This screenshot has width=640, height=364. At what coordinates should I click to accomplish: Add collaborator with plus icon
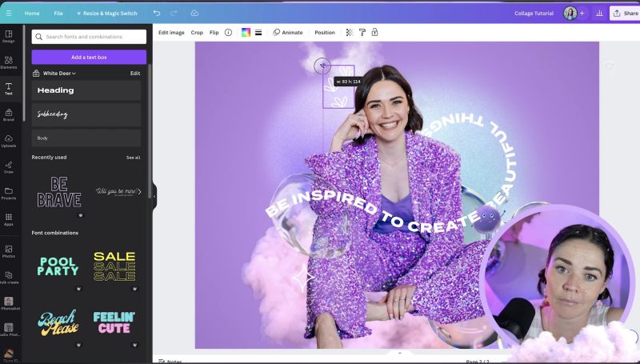pyautogui.click(x=582, y=13)
